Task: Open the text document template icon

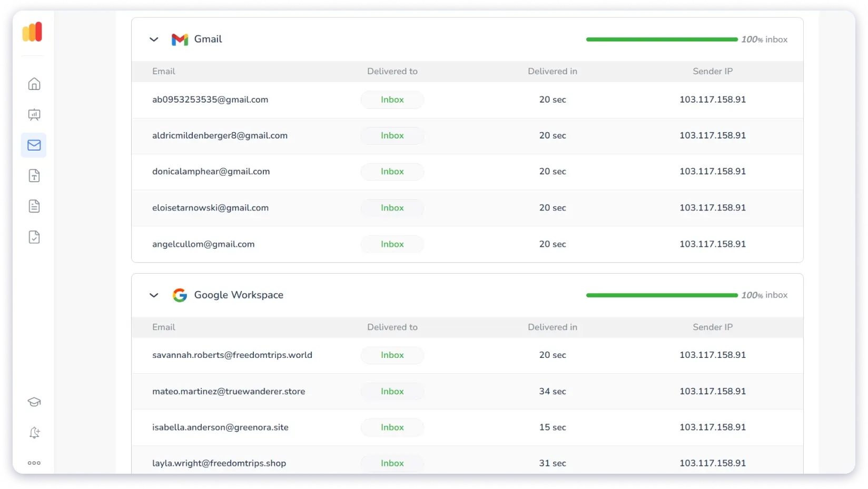Action: tap(34, 176)
